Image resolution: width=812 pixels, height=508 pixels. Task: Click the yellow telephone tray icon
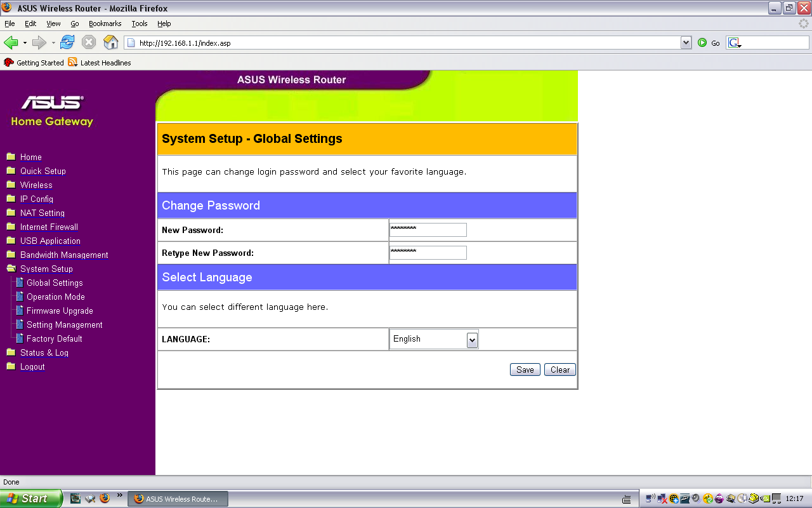754,498
